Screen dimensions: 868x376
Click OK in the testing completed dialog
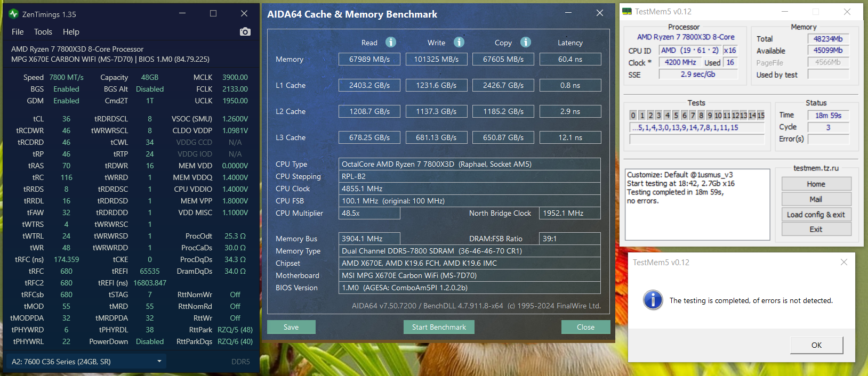tap(817, 345)
